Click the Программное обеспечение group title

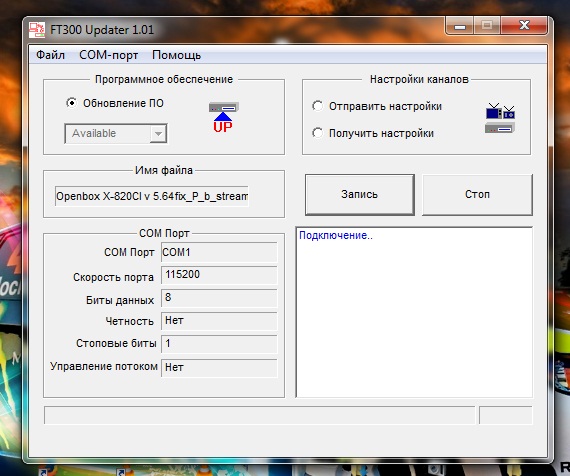coord(164,79)
